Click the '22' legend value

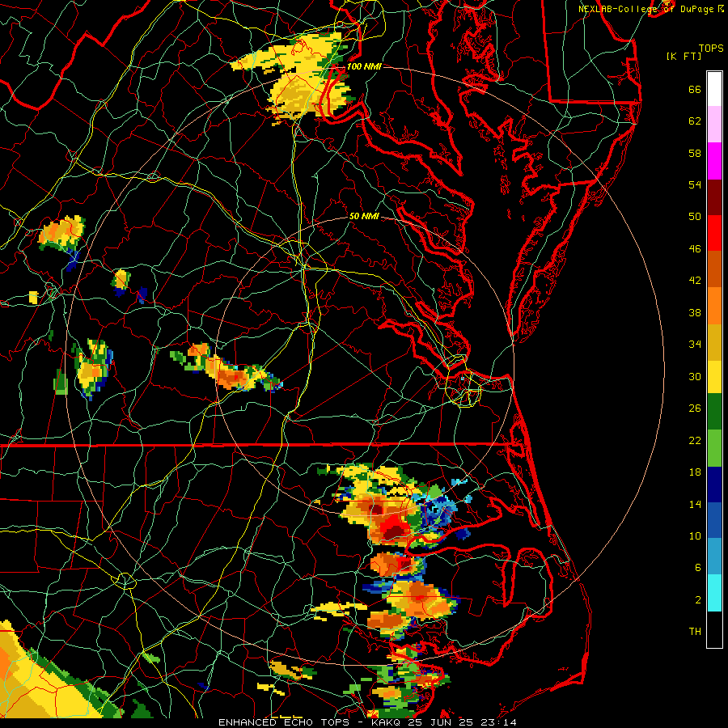(x=695, y=440)
